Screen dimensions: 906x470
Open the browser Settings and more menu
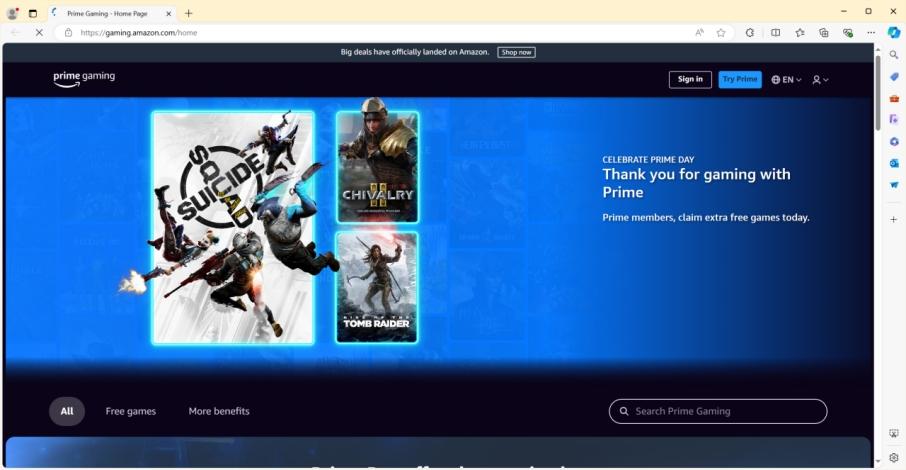pyautogui.click(x=871, y=32)
